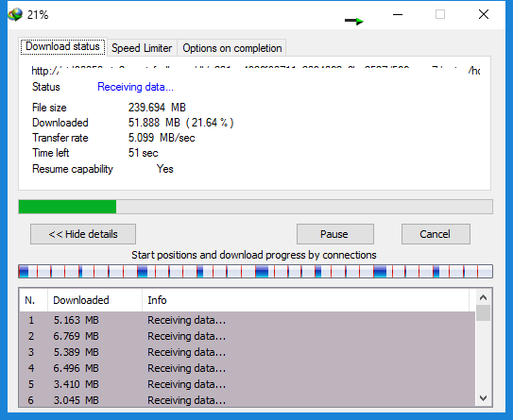Image resolution: width=513 pixels, height=420 pixels.
Task: Click the 21% title bar text
Action: [x=38, y=15]
